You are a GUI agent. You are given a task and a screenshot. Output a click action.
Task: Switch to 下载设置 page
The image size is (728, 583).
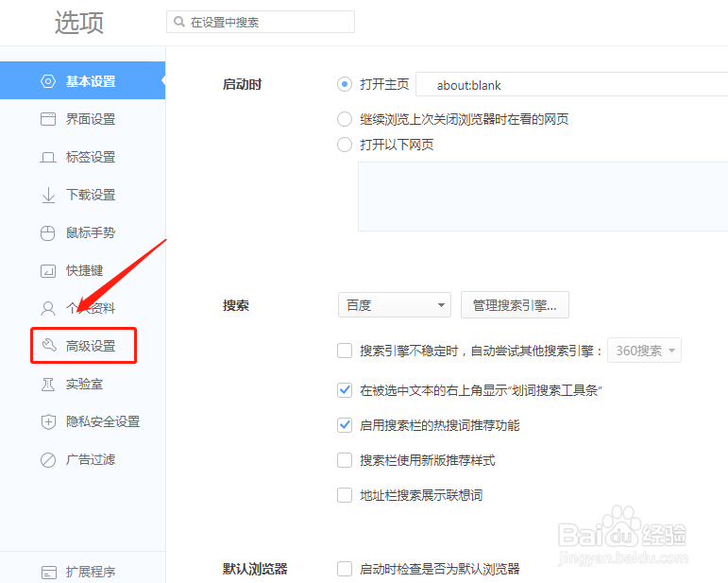[83, 195]
